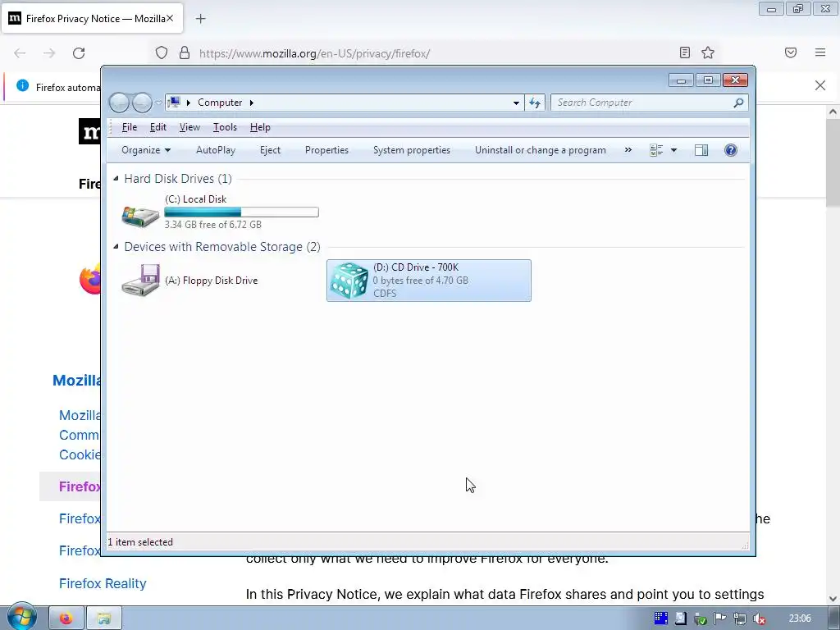Reload the Firefox page

coord(79,53)
